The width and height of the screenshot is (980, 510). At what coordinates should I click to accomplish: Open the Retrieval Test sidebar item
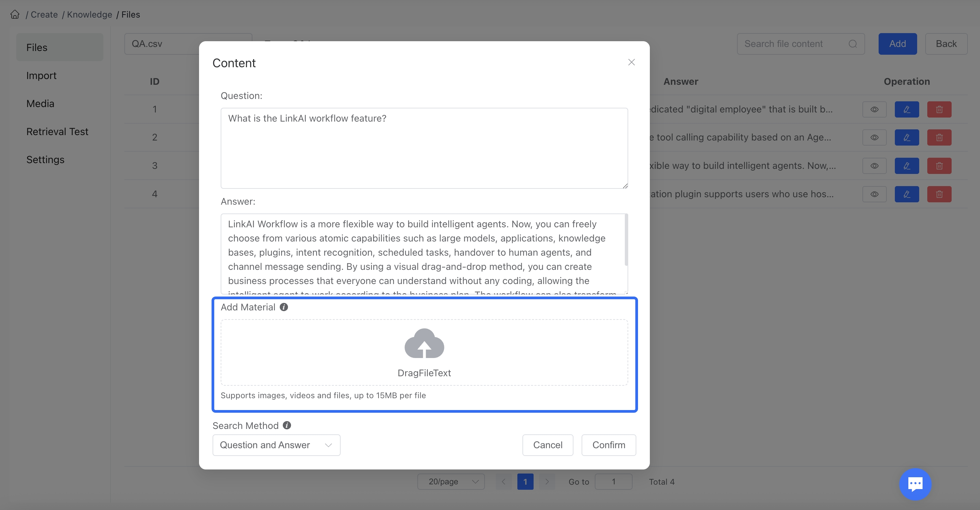[60, 132]
